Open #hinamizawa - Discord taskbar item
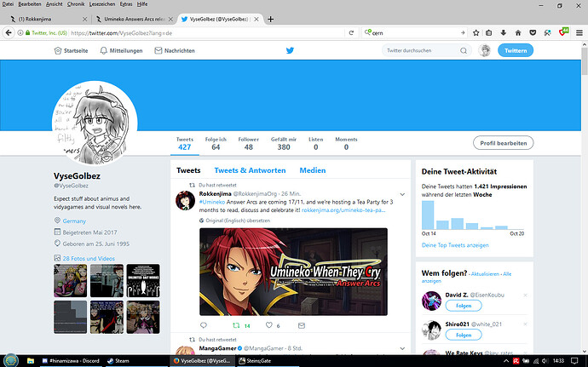The height and width of the screenshot is (367, 588). (x=72, y=361)
